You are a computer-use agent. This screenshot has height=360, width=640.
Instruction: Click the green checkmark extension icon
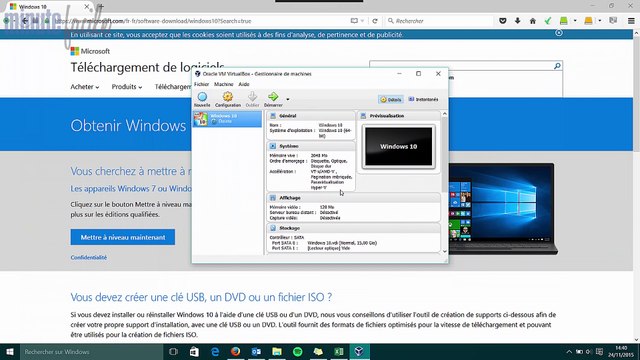coord(548,21)
